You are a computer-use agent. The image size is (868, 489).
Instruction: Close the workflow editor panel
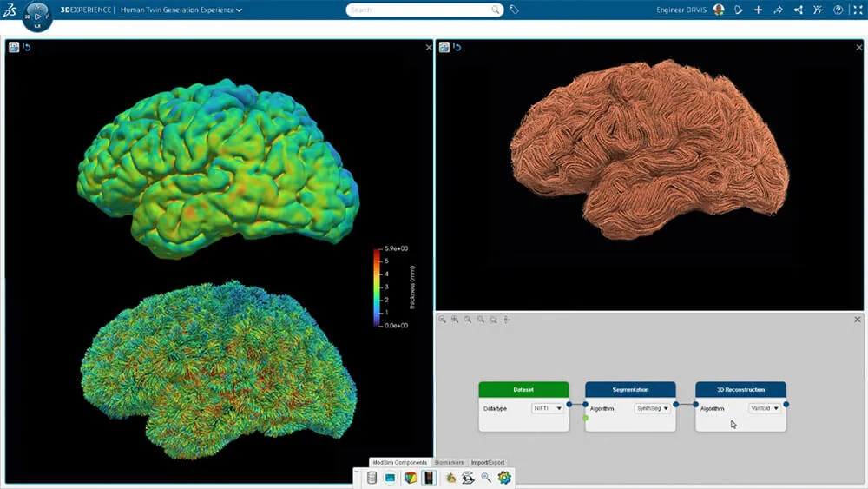click(x=858, y=320)
